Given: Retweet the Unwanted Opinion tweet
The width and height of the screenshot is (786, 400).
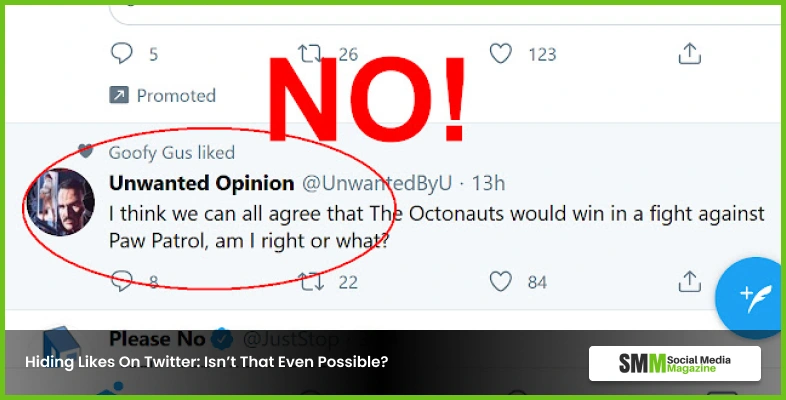Looking at the screenshot, I should pyautogui.click(x=313, y=282).
